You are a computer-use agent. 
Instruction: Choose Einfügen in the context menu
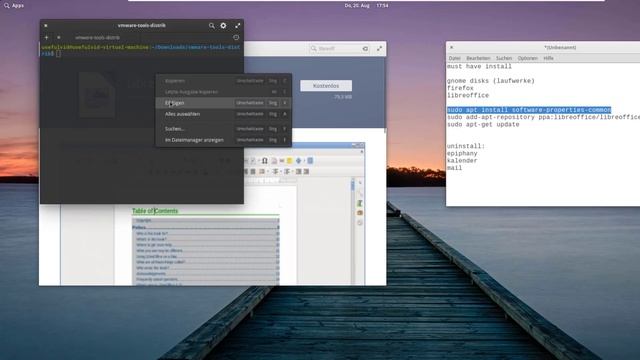coord(223,103)
